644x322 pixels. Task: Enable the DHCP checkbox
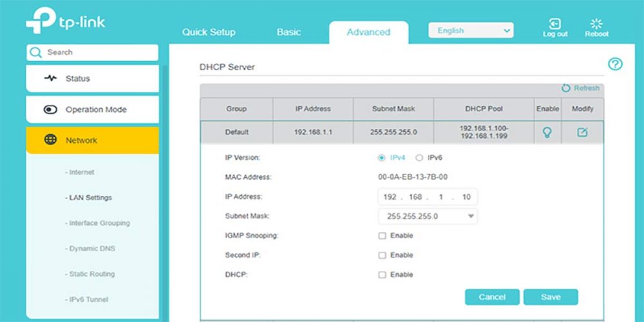point(382,275)
